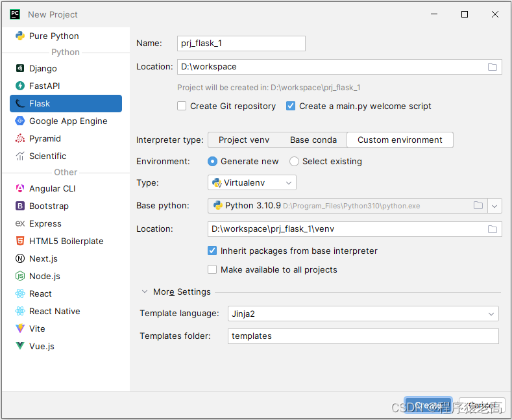Click the Templates folder input field

[x=363, y=336]
